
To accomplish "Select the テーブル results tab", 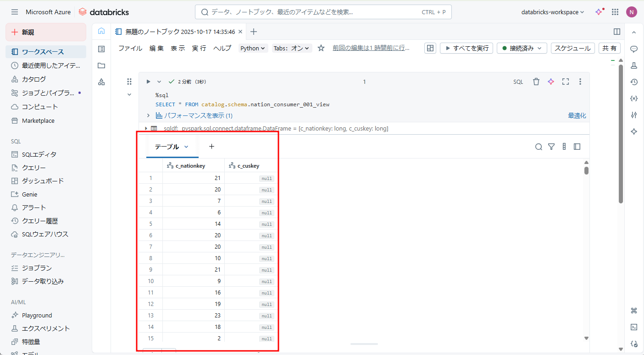I will coord(167,147).
